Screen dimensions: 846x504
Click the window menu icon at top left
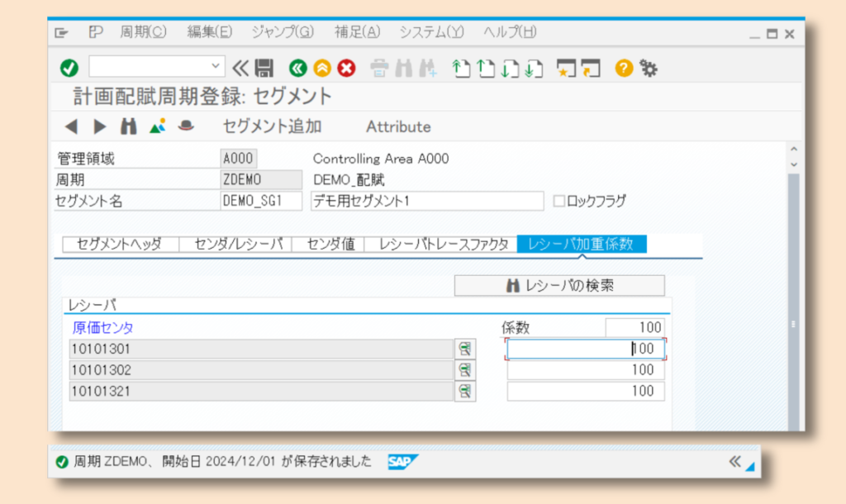(x=61, y=33)
